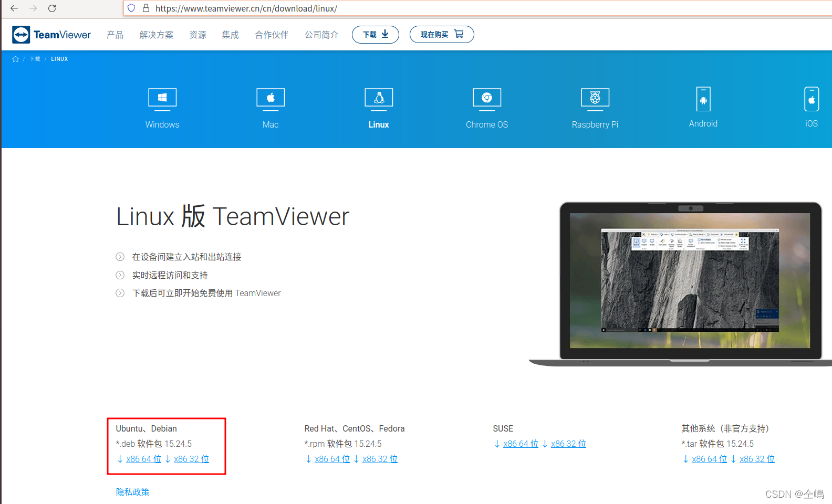Click bullet icon beside 在设备间建立入站和出站连接
The height and width of the screenshot is (504, 832).
point(120,257)
